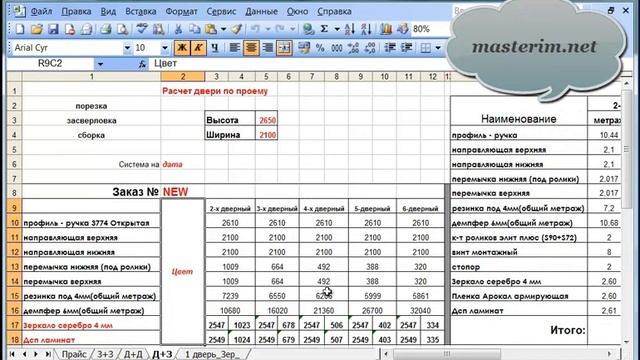The height and width of the screenshot is (360, 640).
Task: Expand Undo history arrow
Action: point(268,29)
